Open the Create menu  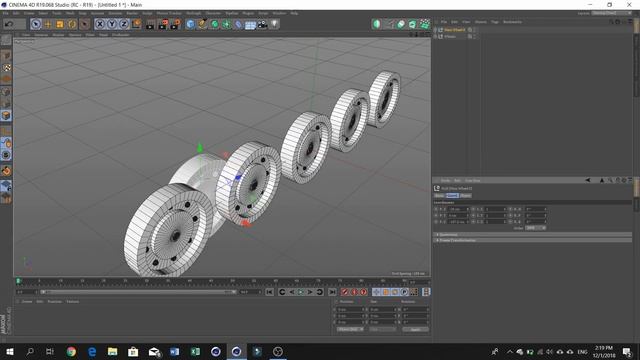(x=29, y=13)
